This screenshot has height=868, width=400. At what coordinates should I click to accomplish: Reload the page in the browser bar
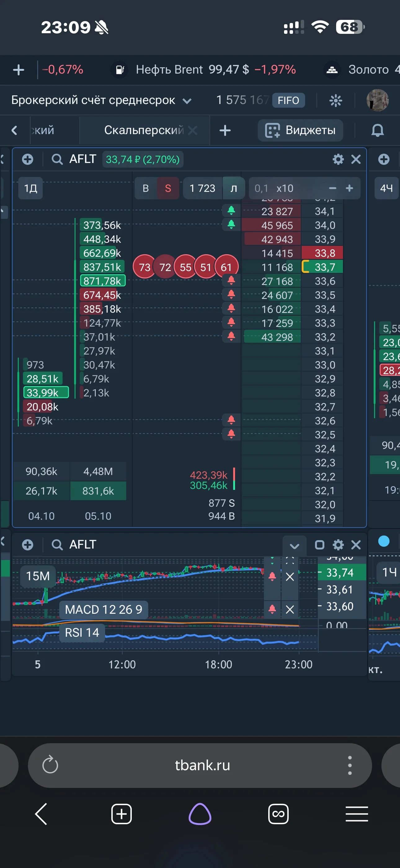click(x=50, y=765)
